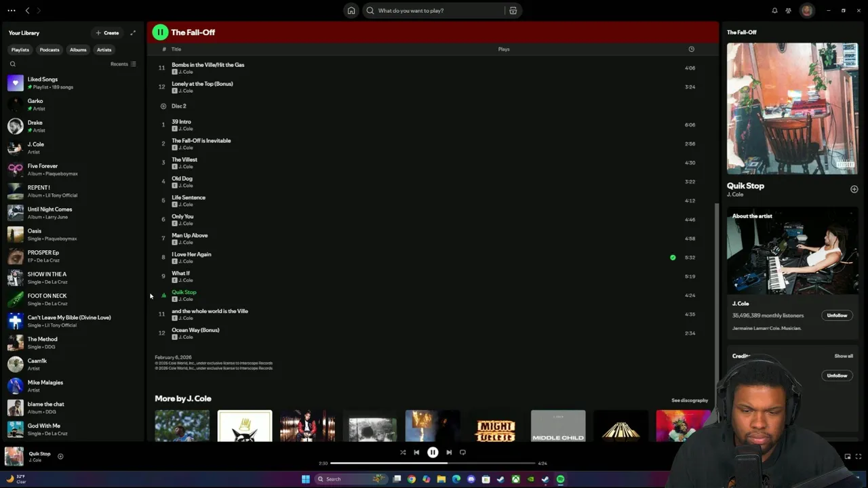This screenshot has height=488, width=868.
Task: Open Google Chrome from the taskbar
Action: [412, 479]
